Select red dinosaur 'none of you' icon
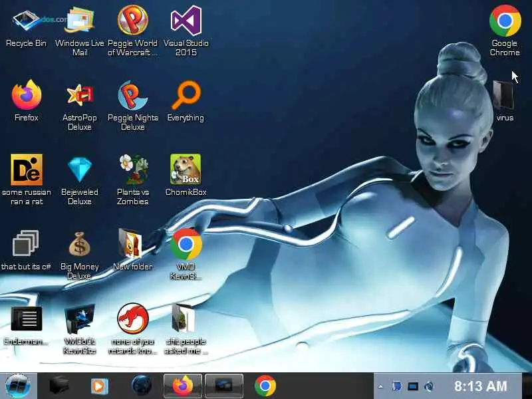Image resolution: width=532 pixels, height=399 pixels. pos(132,329)
